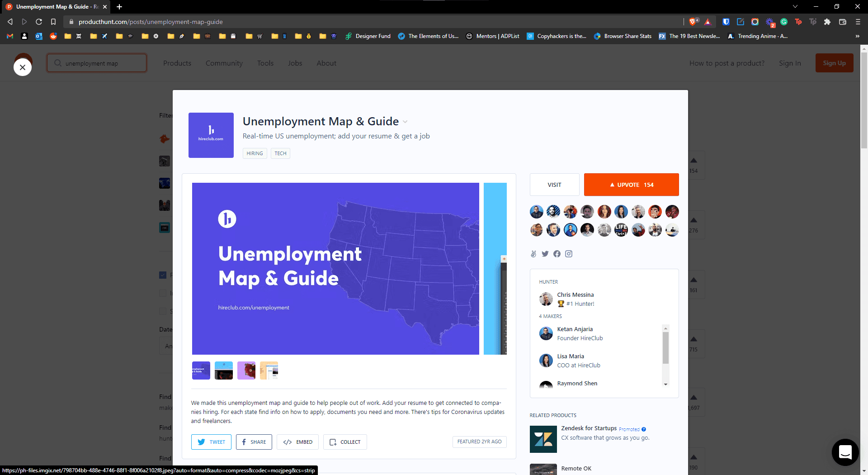Screen dimensions: 868x475
Task: Toggle the checked filter checkbox behind the modal
Action: [163, 275]
